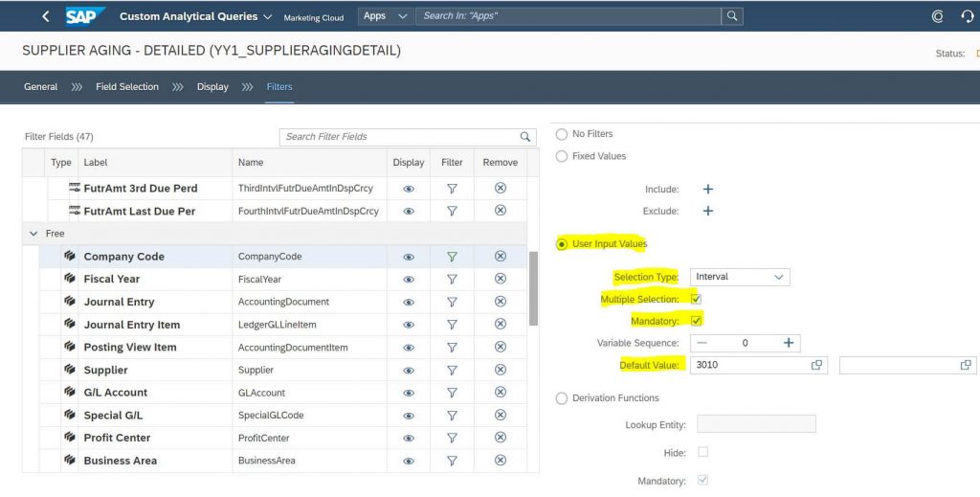Toggle display eye for Supplier
This screenshot has width=980, height=497.
click(x=408, y=370)
